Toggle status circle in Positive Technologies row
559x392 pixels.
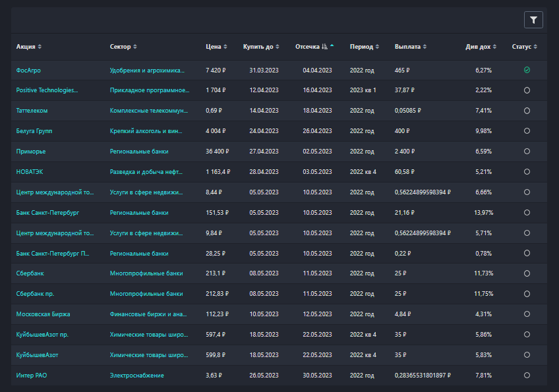(x=527, y=90)
